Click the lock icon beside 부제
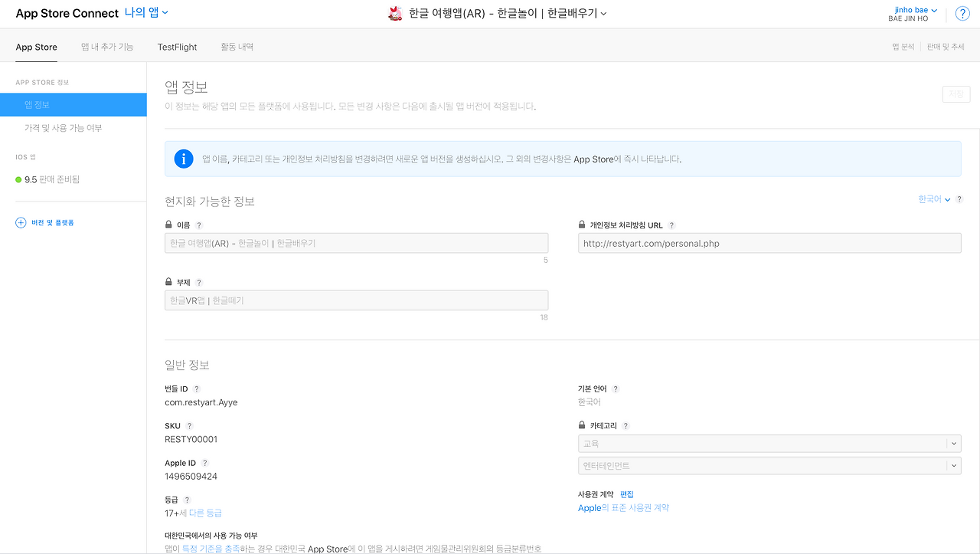 click(x=168, y=283)
